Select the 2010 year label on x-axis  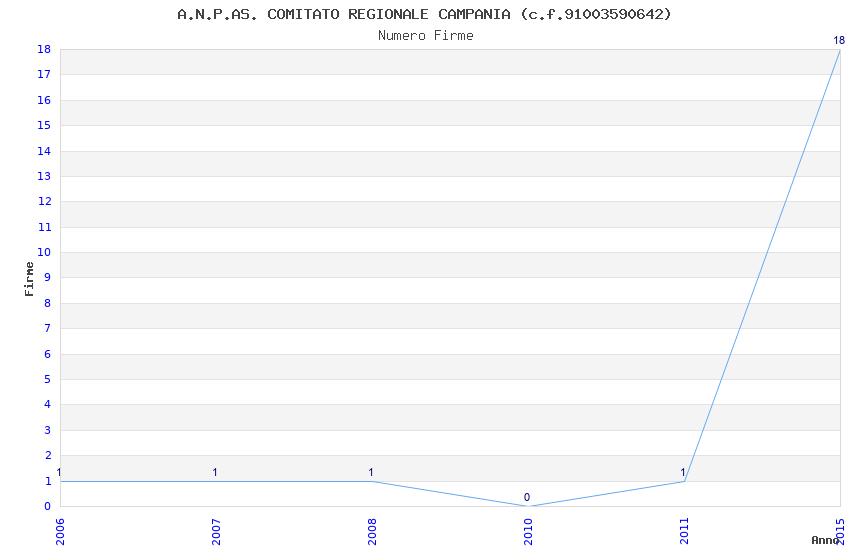point(529,532)
